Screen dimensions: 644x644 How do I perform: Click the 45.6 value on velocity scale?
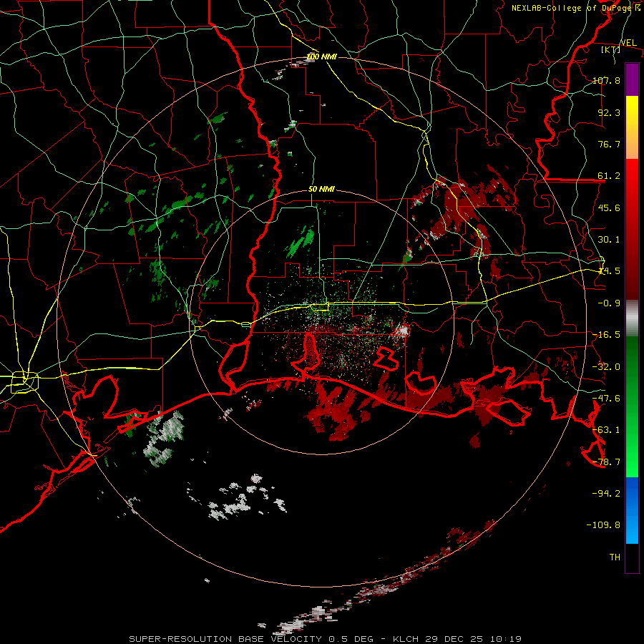tap(609, 208)
